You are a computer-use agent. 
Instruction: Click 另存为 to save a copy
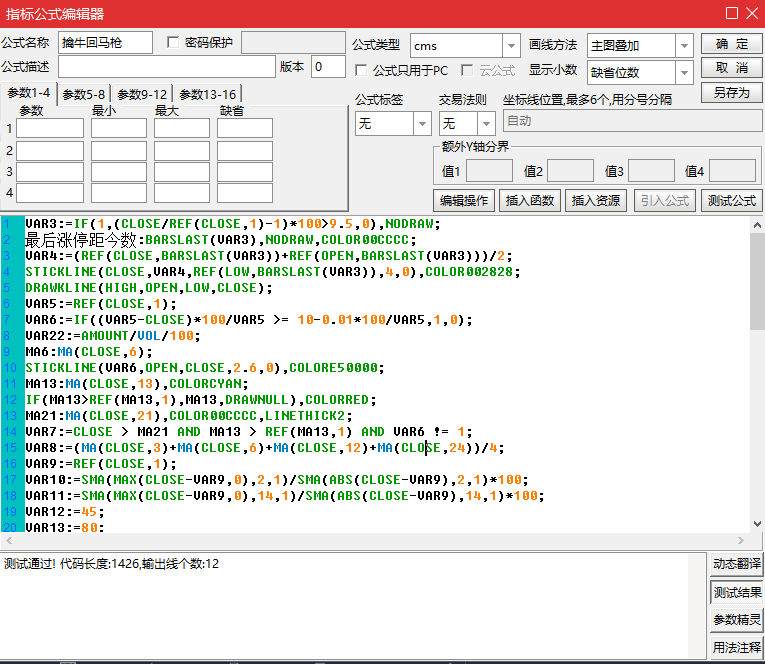coord(731,92)
